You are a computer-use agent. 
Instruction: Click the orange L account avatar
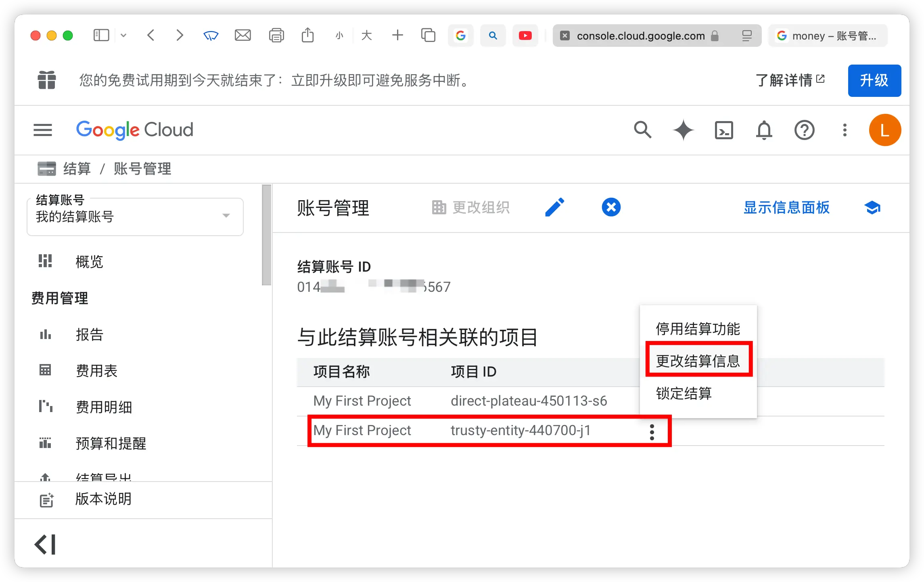(x=885, y=130)
